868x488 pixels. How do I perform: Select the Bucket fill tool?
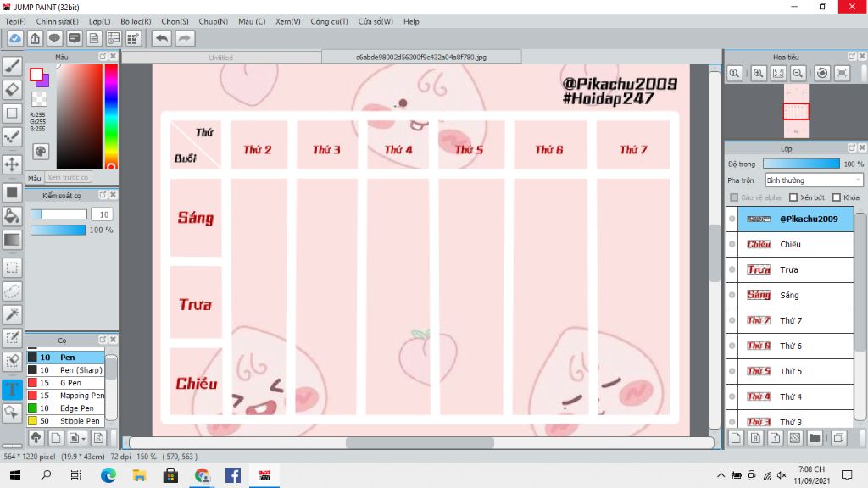click(x=12, y=216)
